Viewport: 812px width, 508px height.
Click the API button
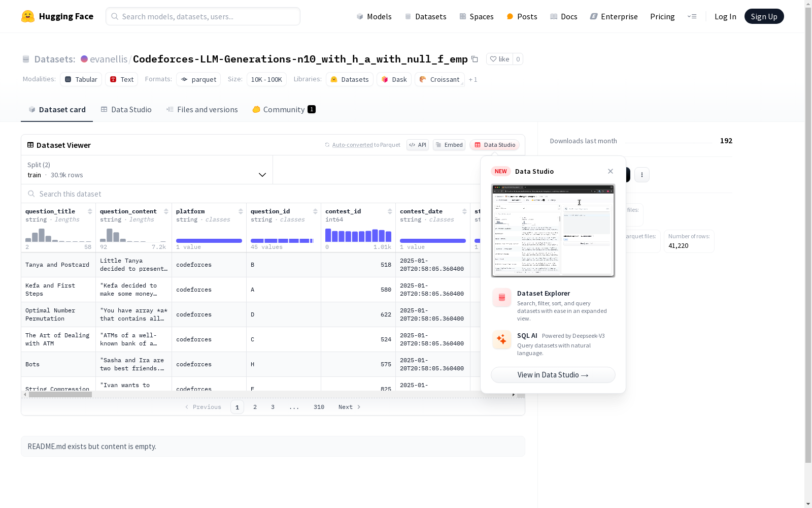coord(418,145)
